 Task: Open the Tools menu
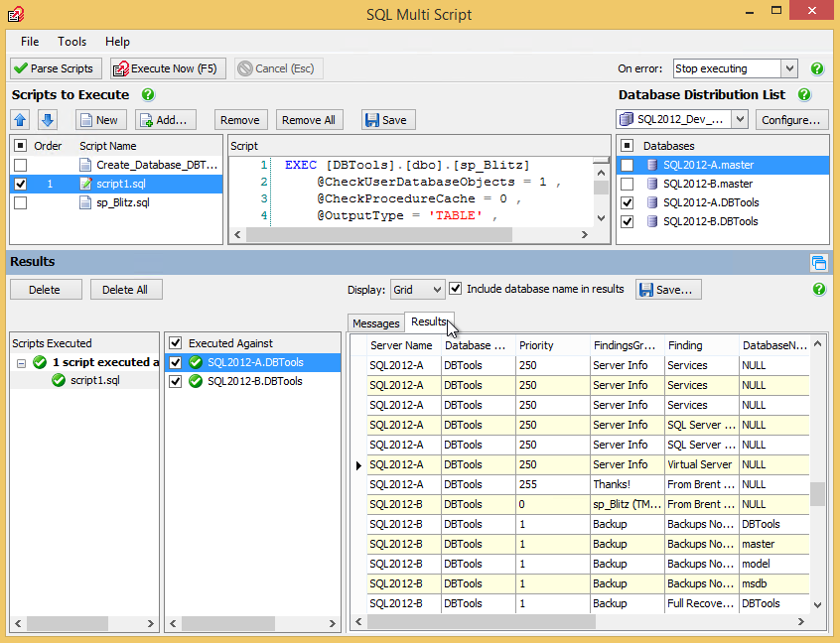pyautogui.click(x=71, y=42)
